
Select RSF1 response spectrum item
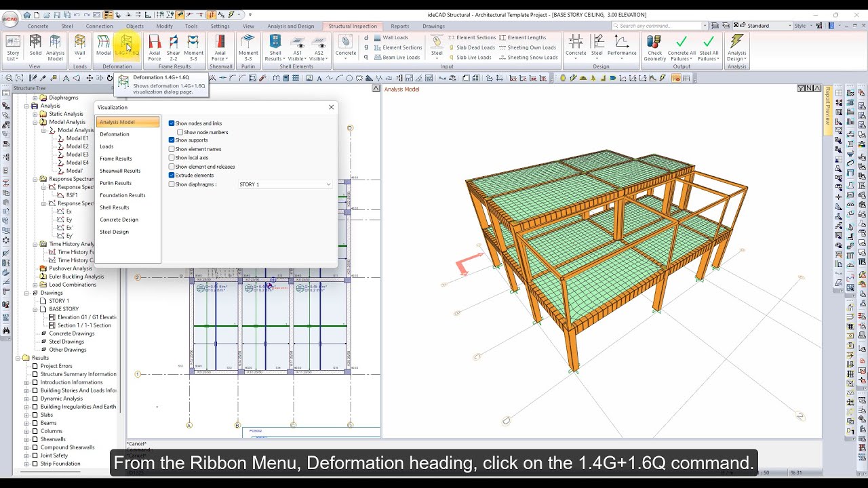[x=72, y=195]
